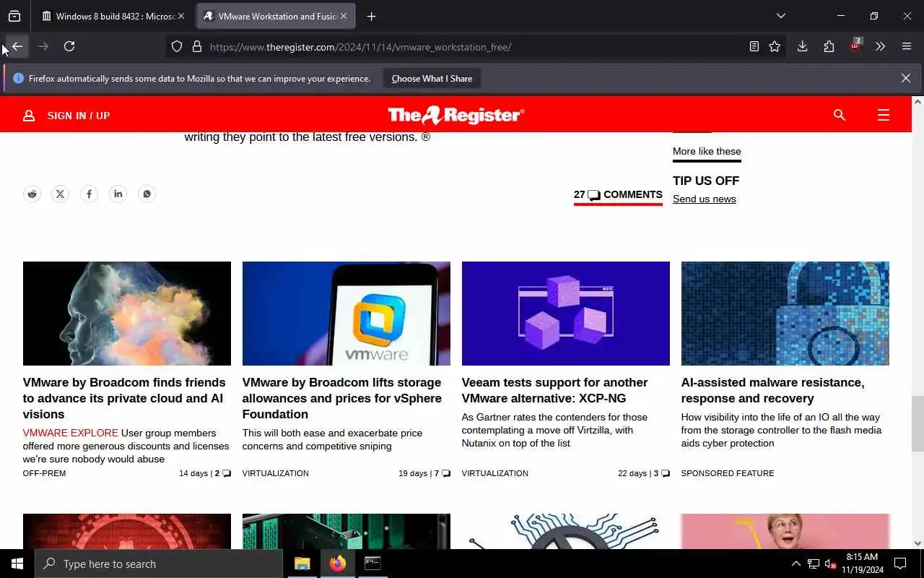Open 'Veeam tests support' headline
Viewport: 924px width, 578px height.
[x=554, y=390]
